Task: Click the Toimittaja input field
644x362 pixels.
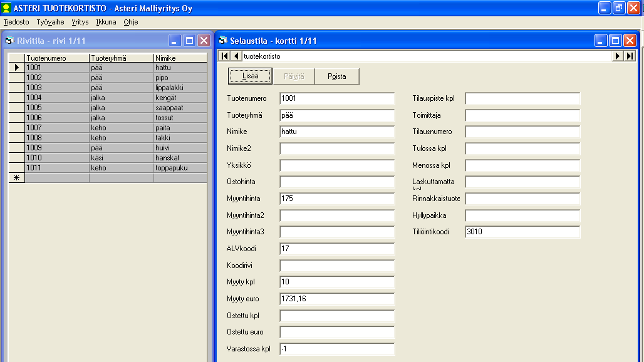Action: pyautogui.click(x=522, y=115)
